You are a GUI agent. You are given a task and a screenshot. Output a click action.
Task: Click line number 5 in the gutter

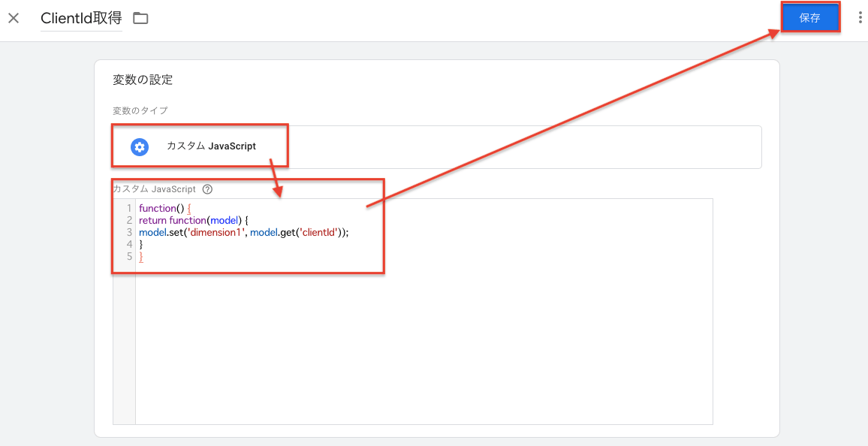click(x=130, y=256)
